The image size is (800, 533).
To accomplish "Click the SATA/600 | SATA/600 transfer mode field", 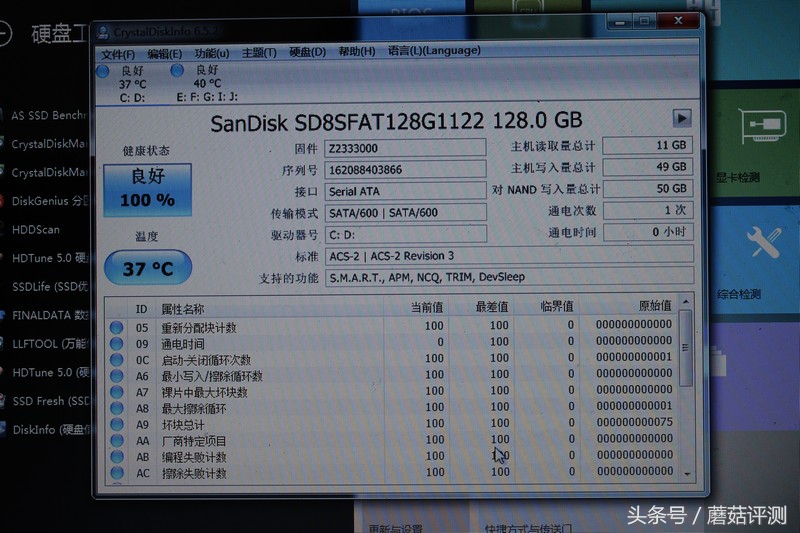I will click(x=405, y=213).
